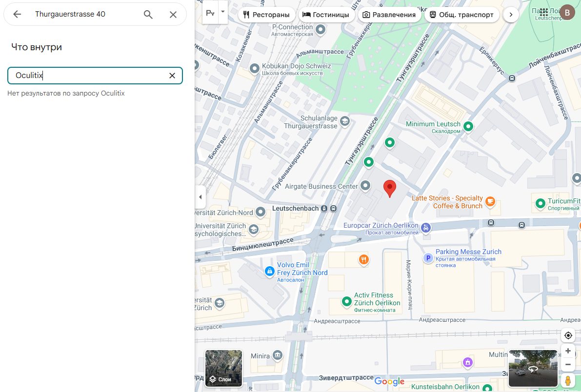Activate Street View pegman
Image resolution: width=581 pixels, height=392 pixels.
568,381
